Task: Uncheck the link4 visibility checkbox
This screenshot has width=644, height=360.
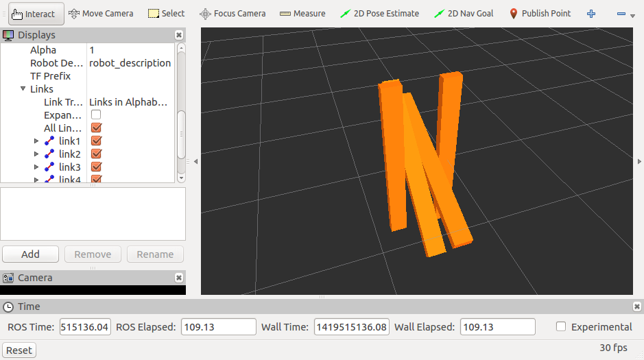Action: 96,179
